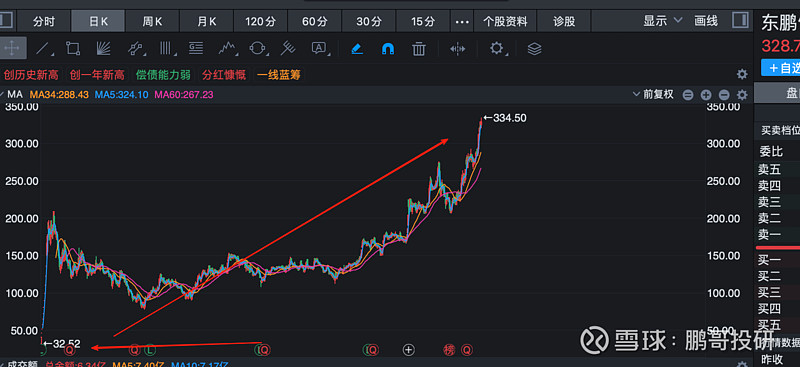This screenshot has width=800, height=367.
Task: Click the 创历史新高 tag label
Action: tap(31, 75)
